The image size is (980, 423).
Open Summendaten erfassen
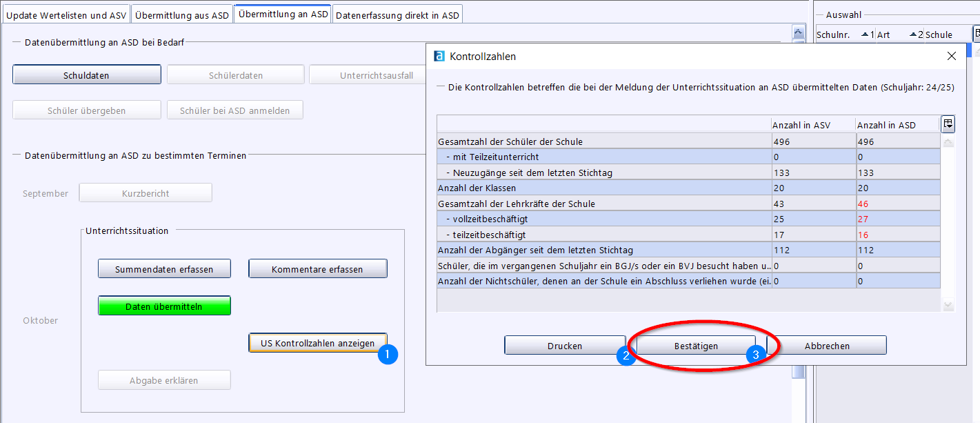(164, 268)
